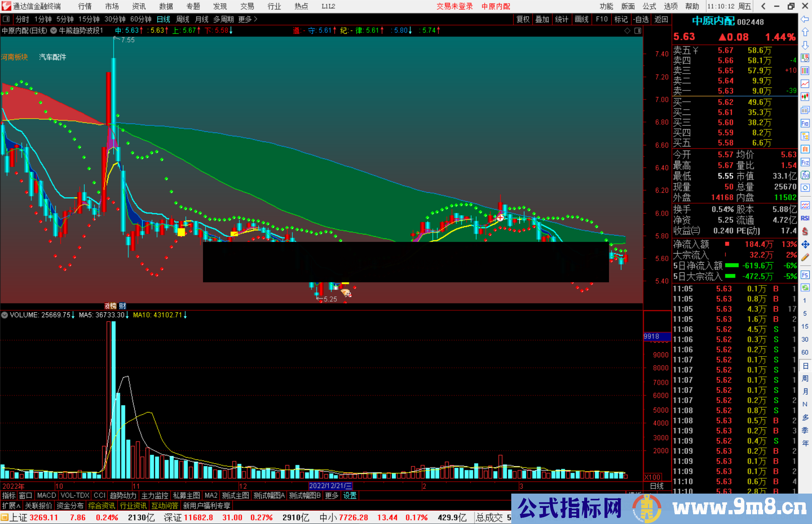Click the RSI indicator sidebar icon
Image resolution: width=812 pixels, height=524 pixels.
(x=805, y=218)
